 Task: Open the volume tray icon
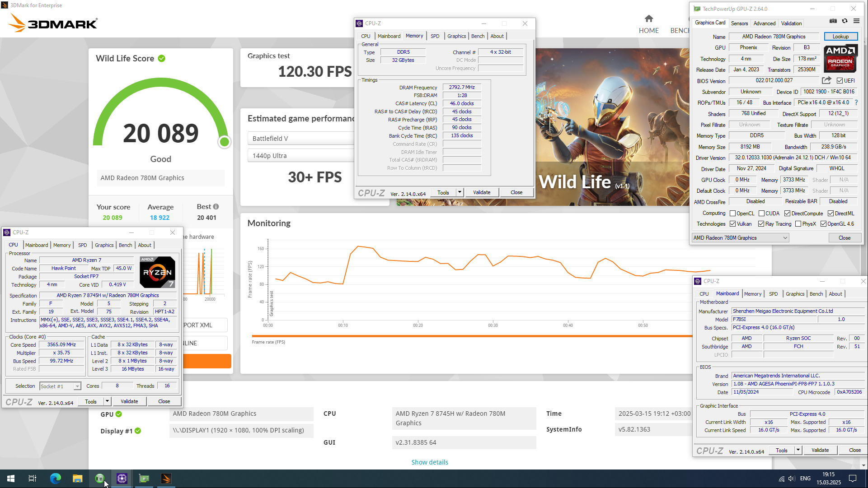(792, 479)
